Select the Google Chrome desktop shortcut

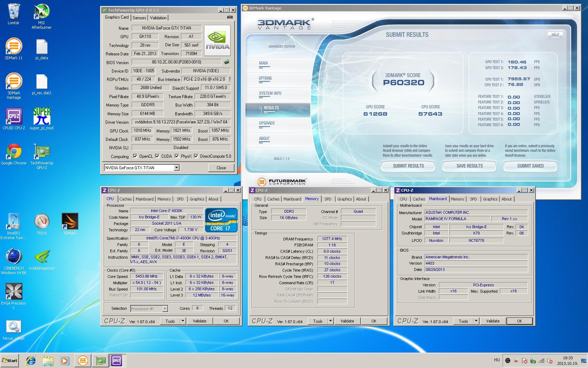point(14,154)
